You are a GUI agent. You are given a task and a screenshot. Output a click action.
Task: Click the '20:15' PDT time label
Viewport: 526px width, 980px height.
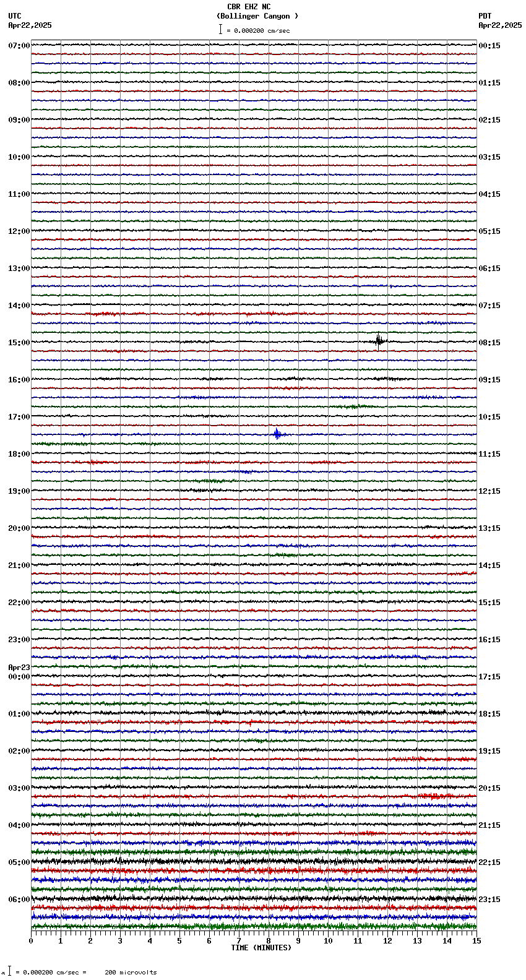[489, 788]
